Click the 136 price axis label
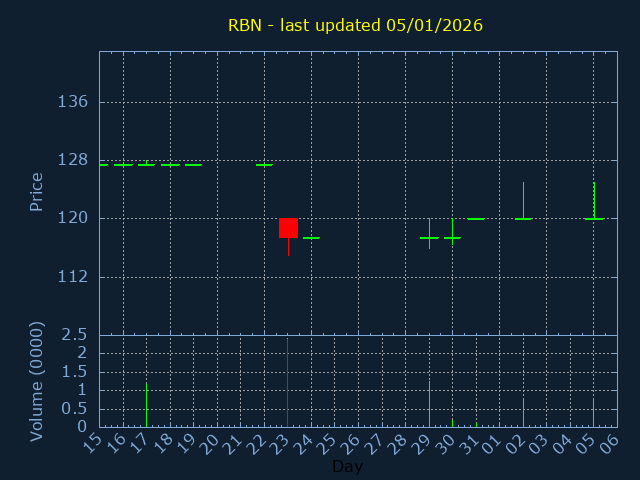The image size is (640, 480). point(73,102)
